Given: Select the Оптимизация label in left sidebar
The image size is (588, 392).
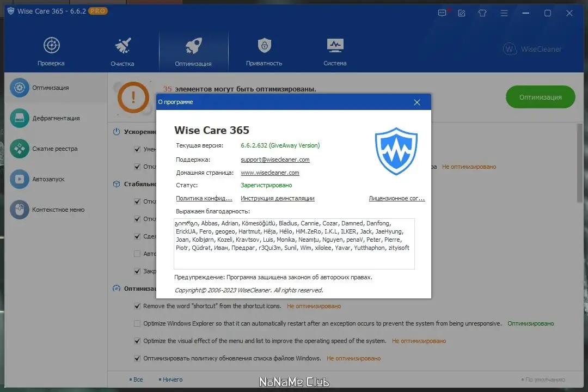Looking at the screenshot, I should pyautogui.click(x=51, y=88).
